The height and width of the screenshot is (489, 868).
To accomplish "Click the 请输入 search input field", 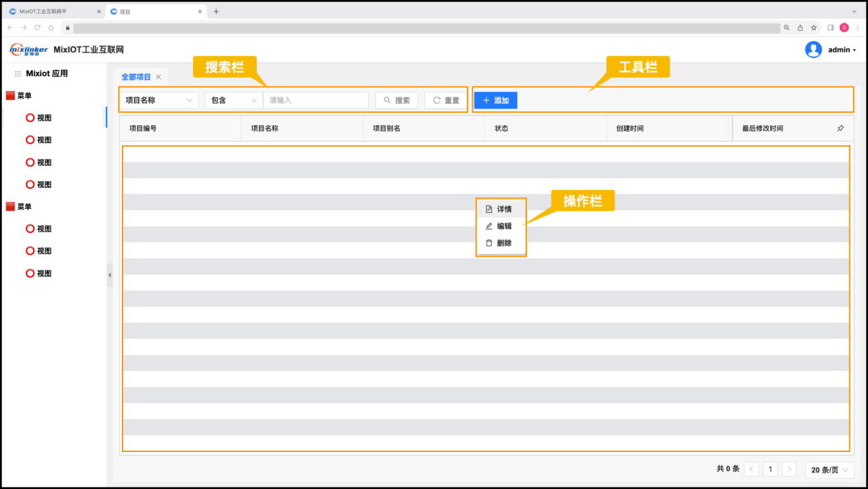I will tap(316, 100).
